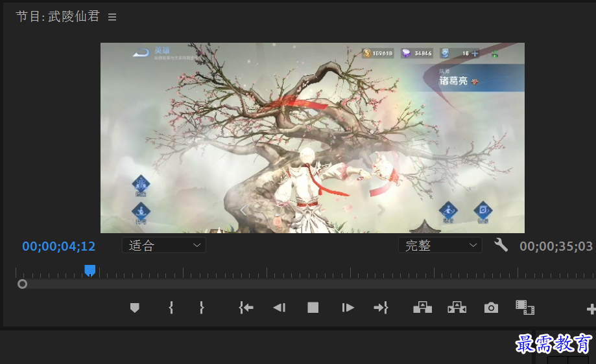
Task: Open the 完整 playback resolution dropdown
Action: (x=440, y=245)
